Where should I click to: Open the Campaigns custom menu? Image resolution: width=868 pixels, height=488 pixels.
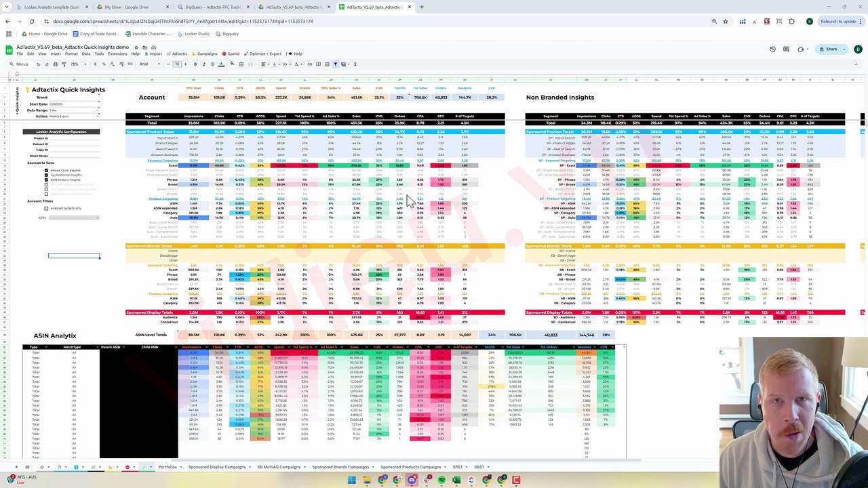tap(204, 54)
